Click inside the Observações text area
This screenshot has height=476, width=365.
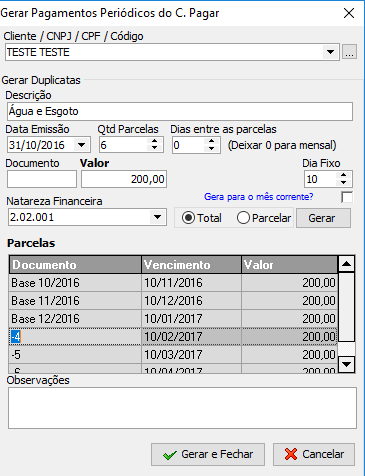pos(182,408)
